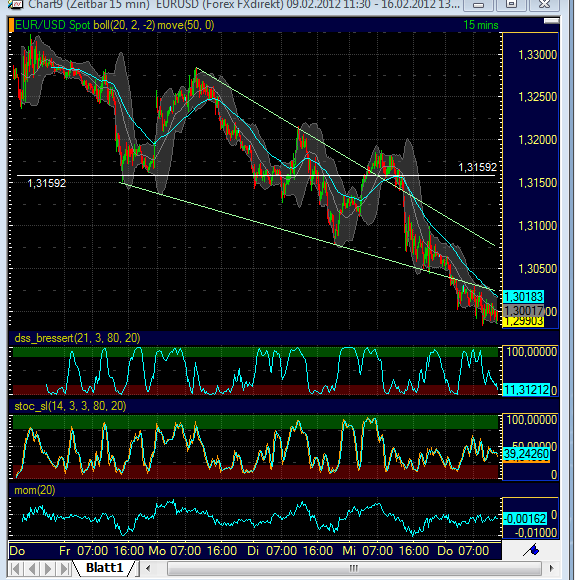Click the dss_bressert(21, 3, 80, 20) panel title

77,338
